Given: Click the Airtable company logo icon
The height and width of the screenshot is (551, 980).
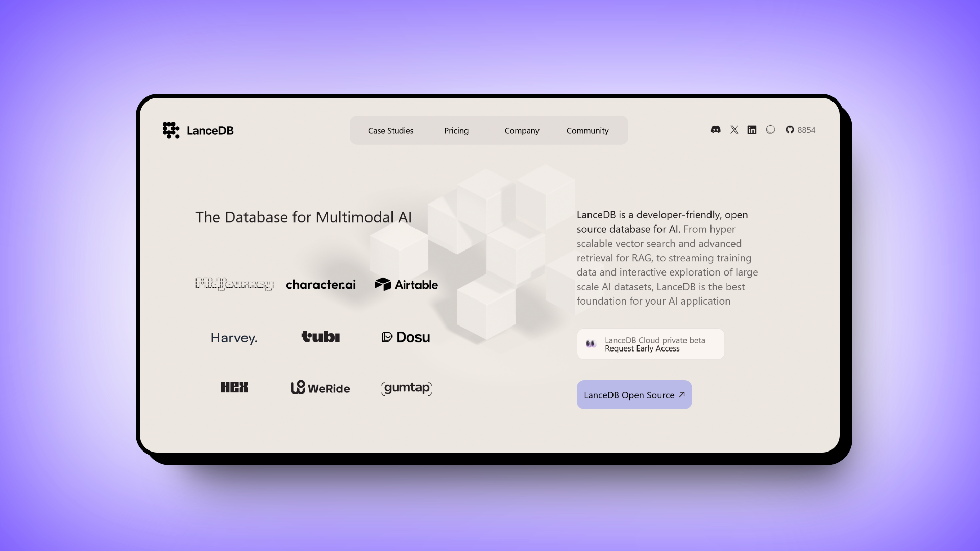Looking at the screenshot, I should click(381, 284).
